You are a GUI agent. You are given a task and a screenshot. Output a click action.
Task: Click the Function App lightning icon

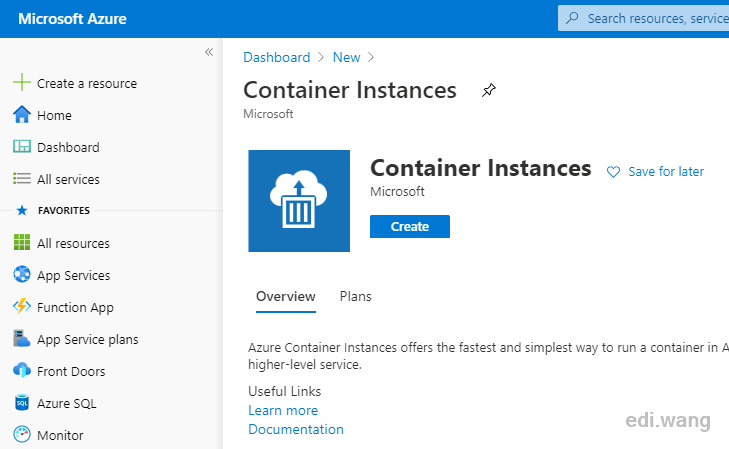(22, 307)
